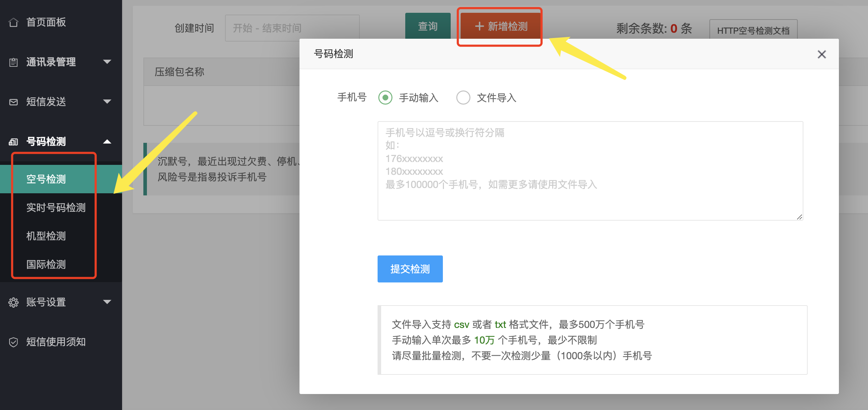This screenshot has width=868, height=410.
Task: Expand the 账号设置 menu arrow
Action: coord(107,302)
